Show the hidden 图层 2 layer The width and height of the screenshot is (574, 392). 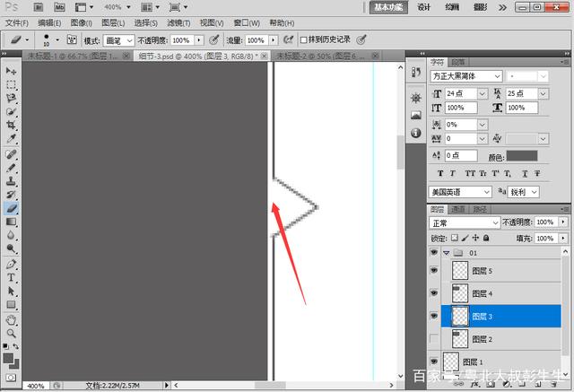[x=434, y=339]
